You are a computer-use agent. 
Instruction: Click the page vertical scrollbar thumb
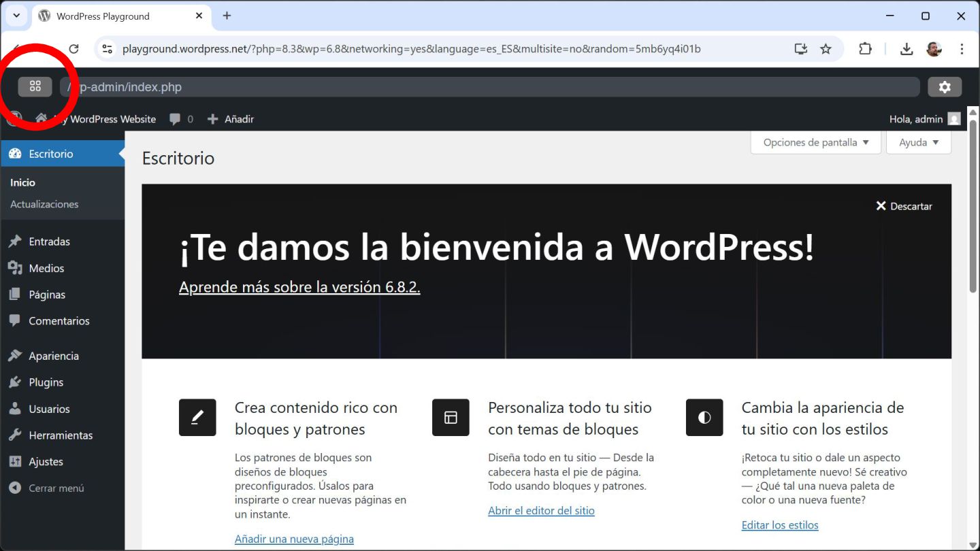(x=973, y=206)
